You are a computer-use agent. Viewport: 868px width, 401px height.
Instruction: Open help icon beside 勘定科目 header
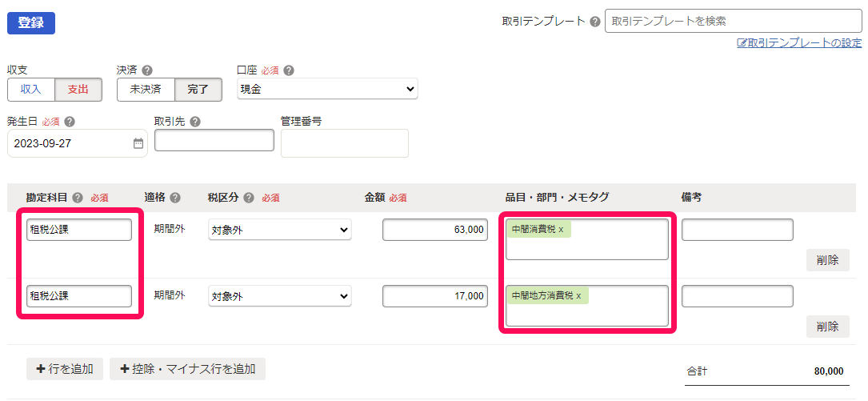78,198
